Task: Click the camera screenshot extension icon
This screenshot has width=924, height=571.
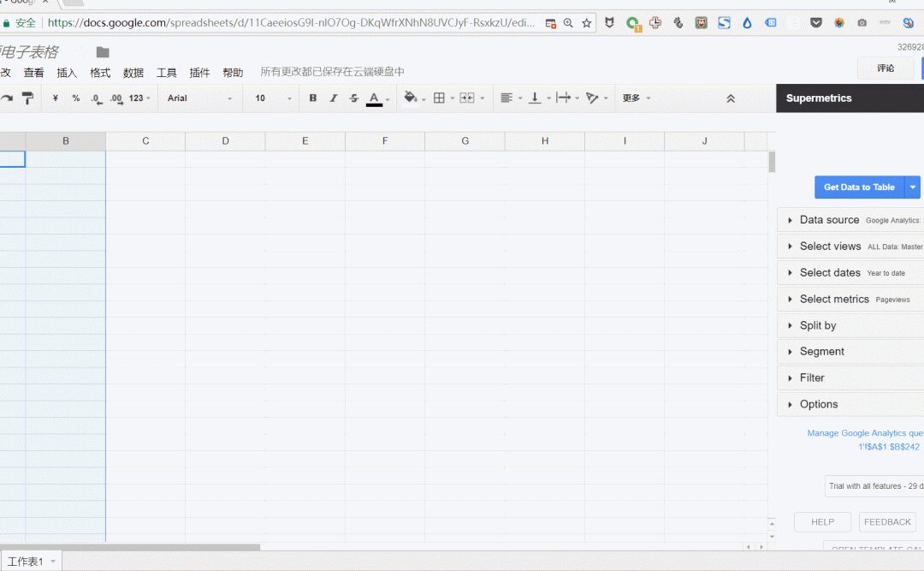Action: coord(862,23)
